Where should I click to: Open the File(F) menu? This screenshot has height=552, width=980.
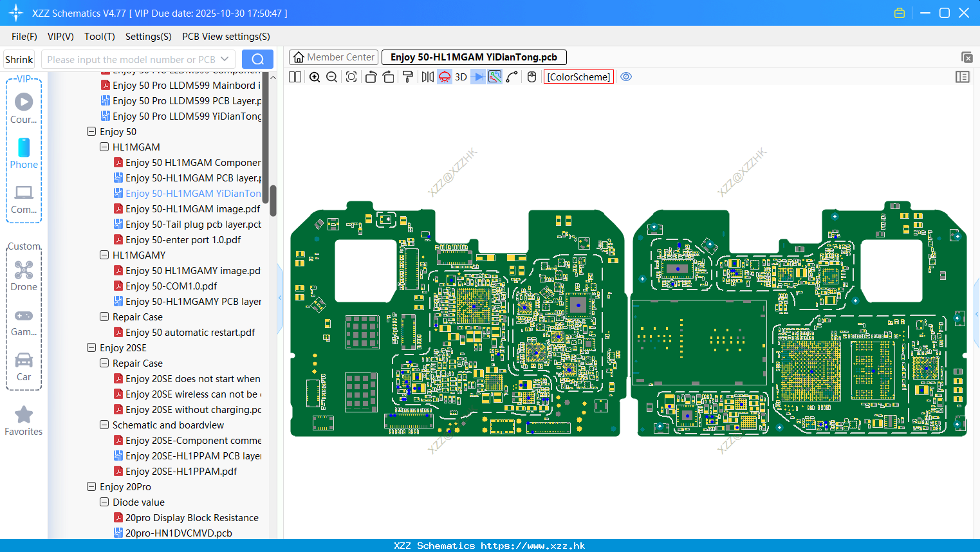pos(24,37)
